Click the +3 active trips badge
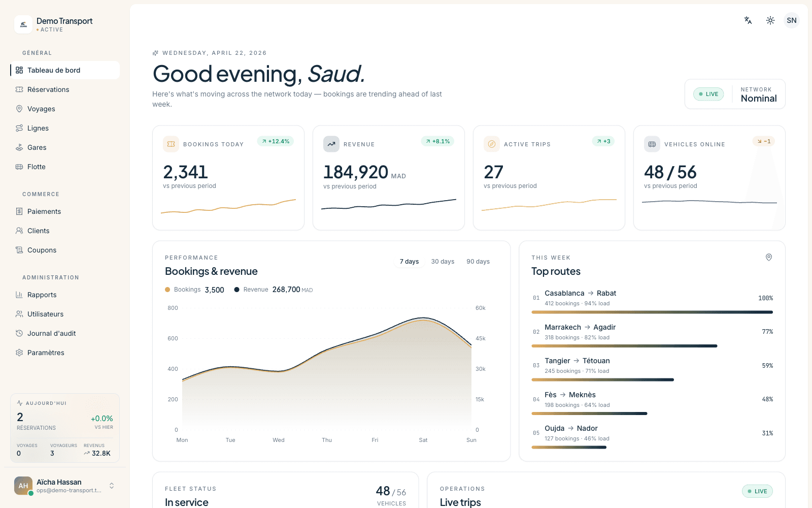The width and height of the screenshot is (812, 508). pos(603,141)
